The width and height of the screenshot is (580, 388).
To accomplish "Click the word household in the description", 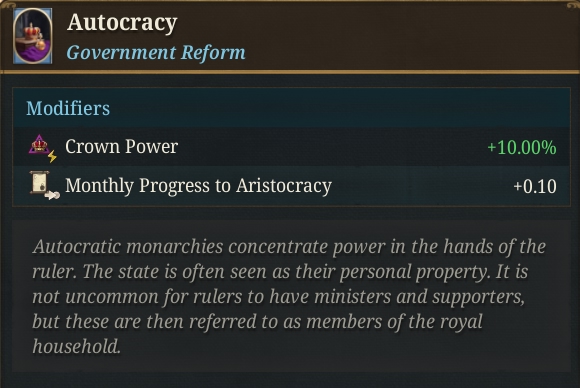I will pos(77,347).
